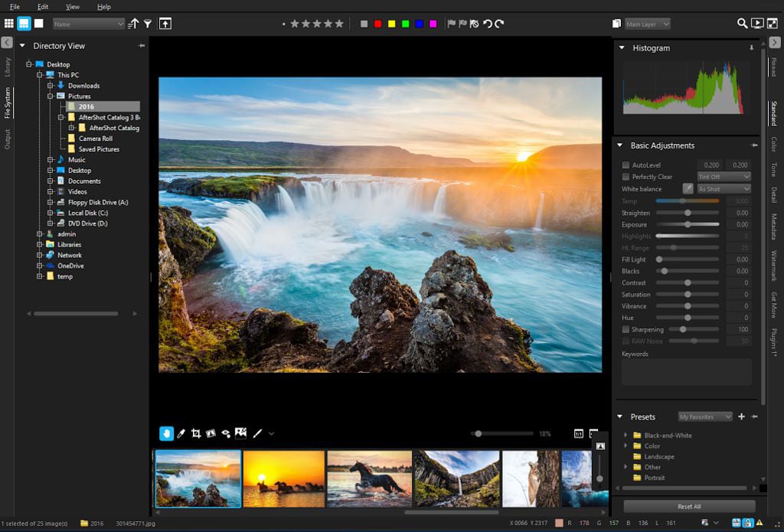Toggle the lock icon in status bar
Image resolution: width=784 pixels, height=532 pixels.
pos(748,523)
